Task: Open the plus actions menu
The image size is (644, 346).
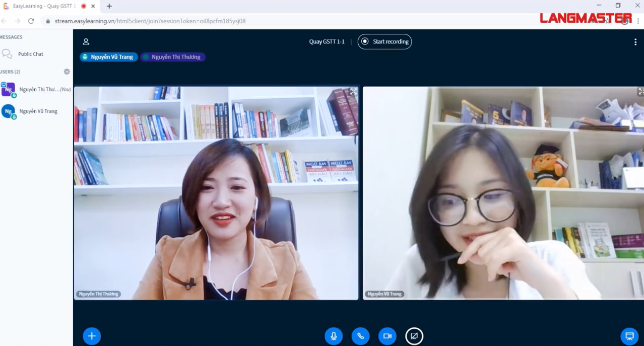Action: click(x=91, y=336)
